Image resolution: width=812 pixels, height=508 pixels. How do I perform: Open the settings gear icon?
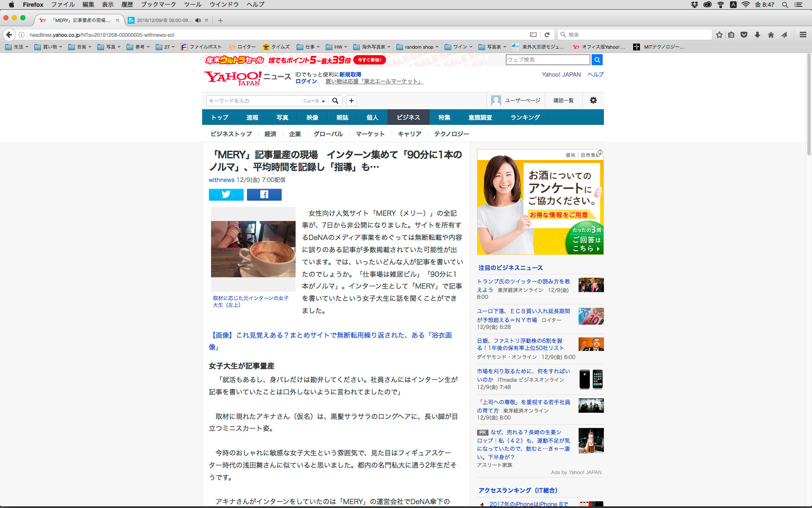593,100
